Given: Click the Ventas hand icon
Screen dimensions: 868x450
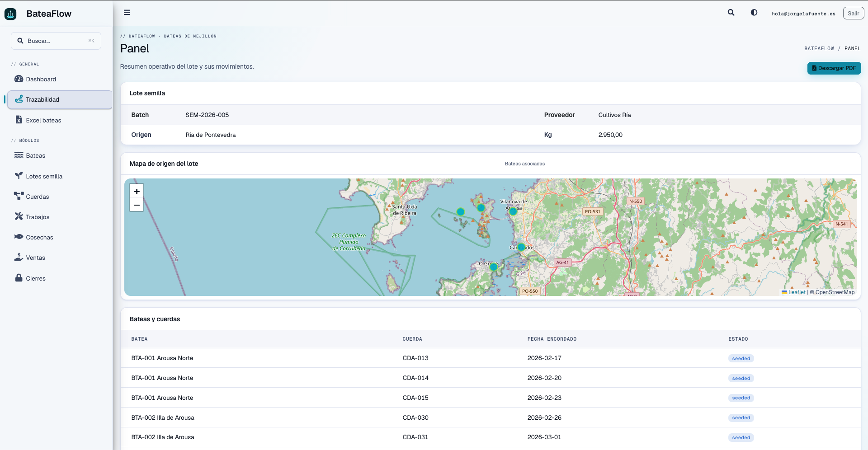Looking at the screenshot, I should coord(19,257).
